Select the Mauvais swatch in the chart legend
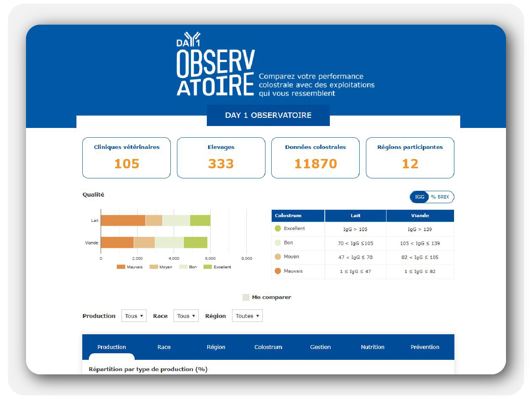532x399 pixels. click(120, 267)
